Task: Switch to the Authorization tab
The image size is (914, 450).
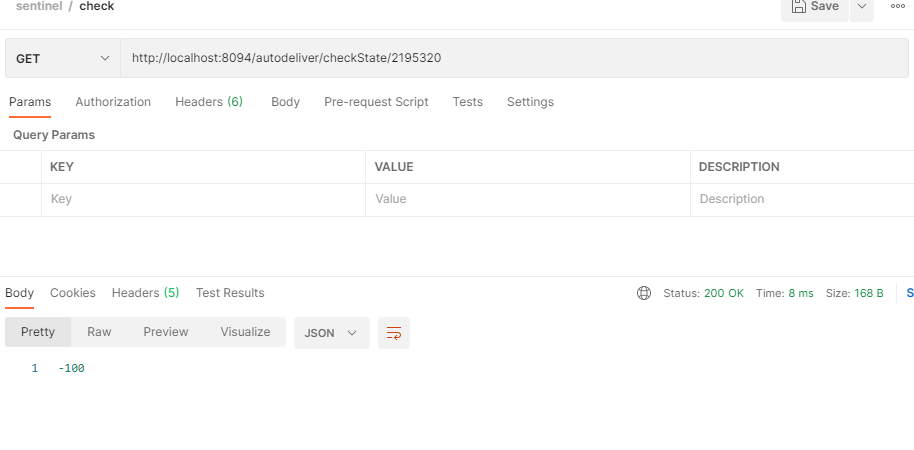Action: pyautogui.click(x=113, y=102)
